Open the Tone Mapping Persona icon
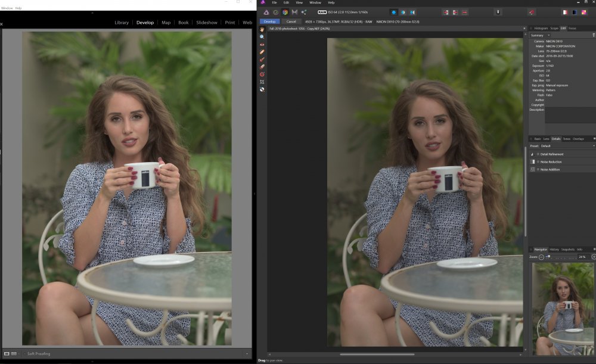The image size is (596, 364). (294, 12)
